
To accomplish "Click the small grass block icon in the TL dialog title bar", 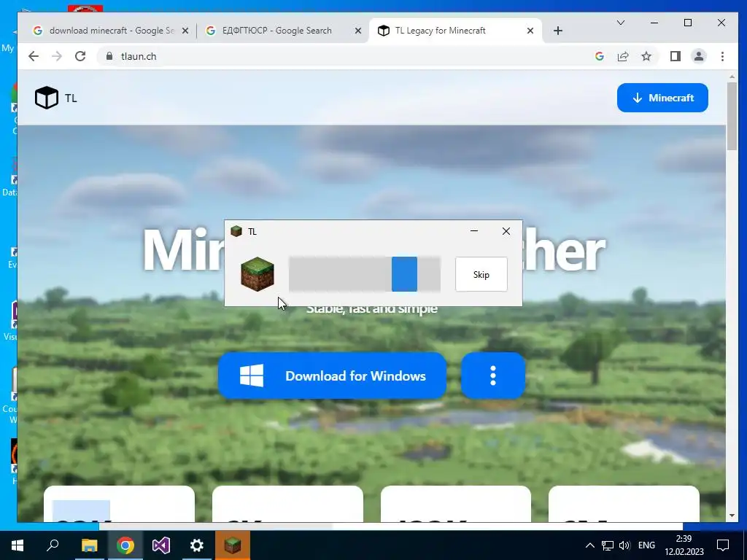I will tap(236, 231).
